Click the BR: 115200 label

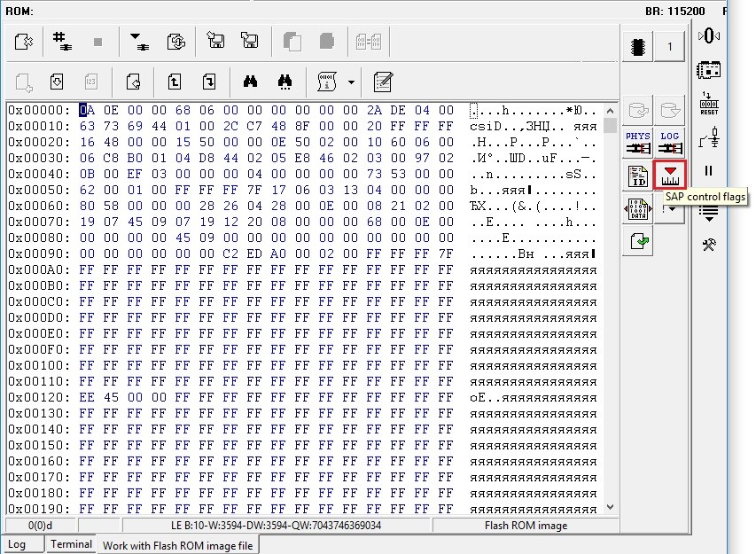tap(675, 12)
